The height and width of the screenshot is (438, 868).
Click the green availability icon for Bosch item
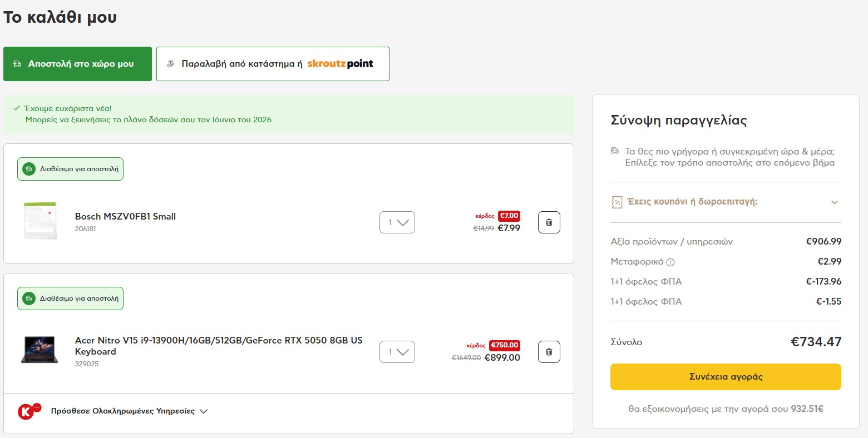pyautogui.click(x=29, y=169)
